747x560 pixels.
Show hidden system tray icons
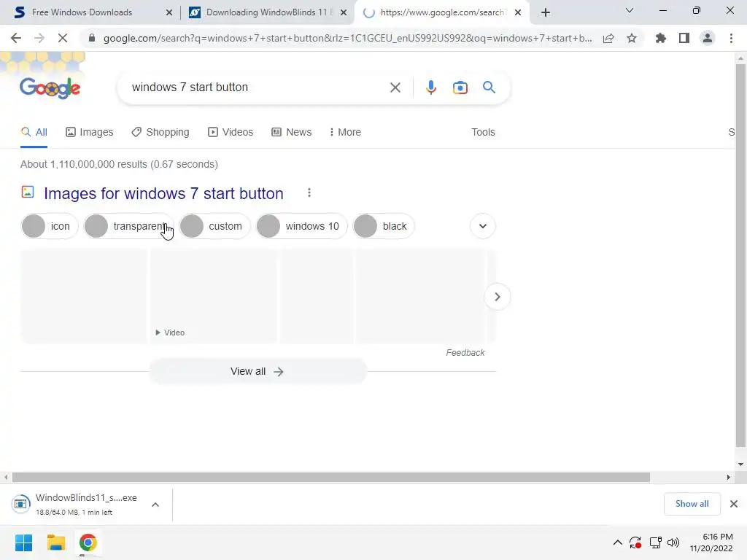coord(617,542)
